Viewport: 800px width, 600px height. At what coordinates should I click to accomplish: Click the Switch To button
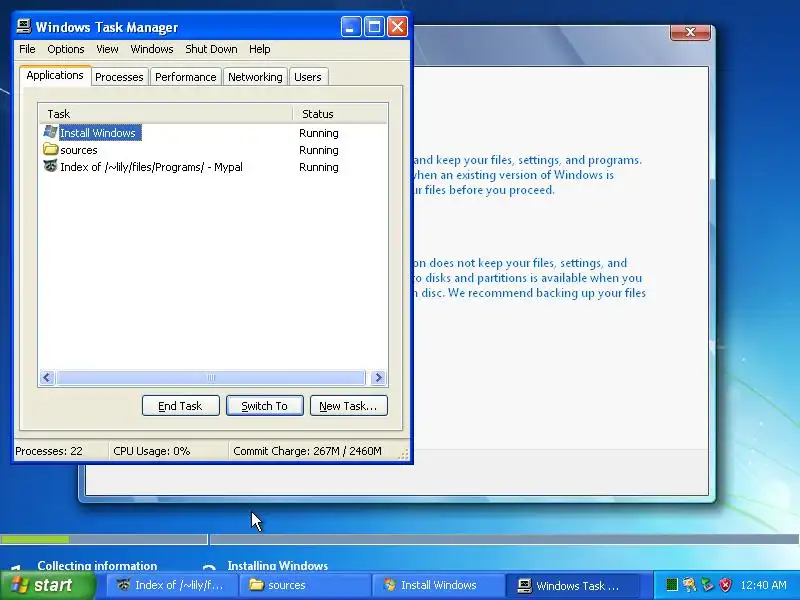[265, 406]
